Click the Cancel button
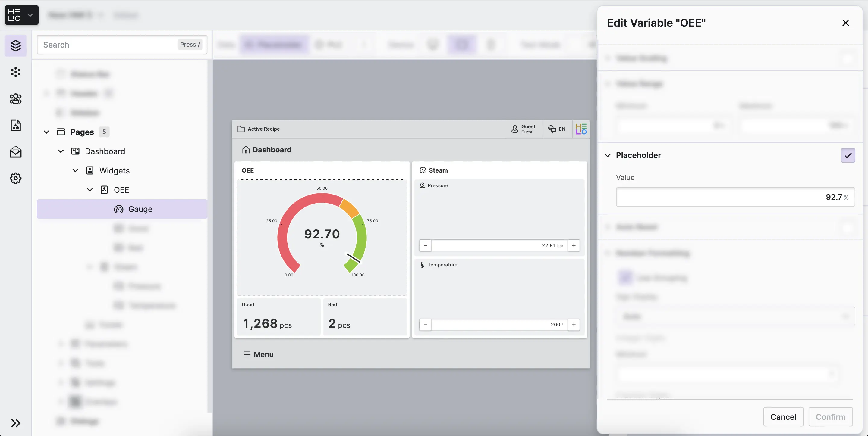Viewport: 868px width, 436px height. click(x=783, y=417)
